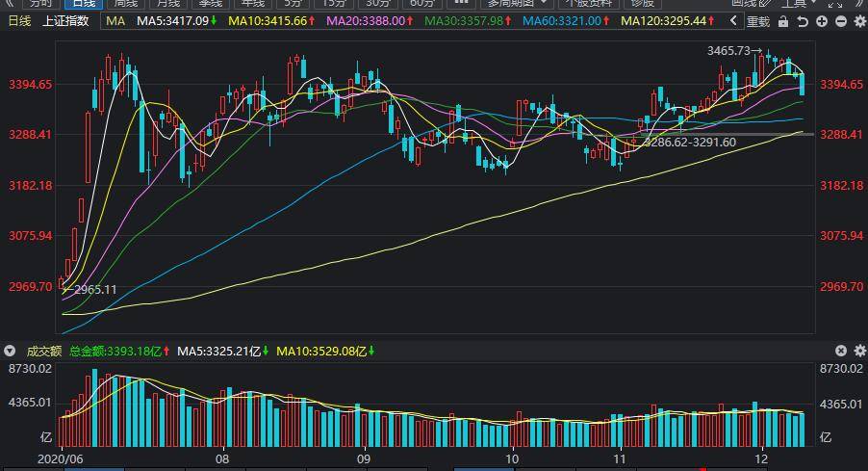Click the undo arrow icon in chart toolbar
Screen dimensions: 868x471
803,21
